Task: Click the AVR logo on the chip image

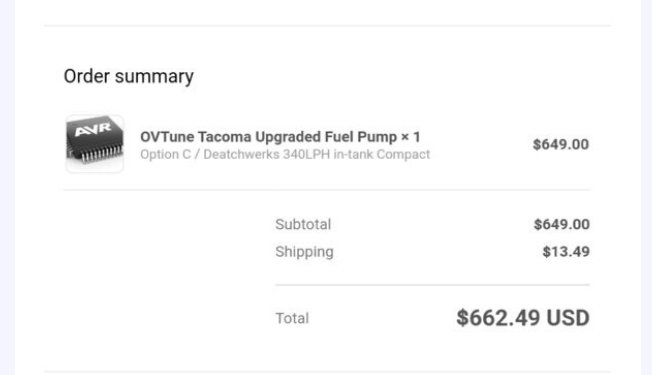Action: pos(93,129)
